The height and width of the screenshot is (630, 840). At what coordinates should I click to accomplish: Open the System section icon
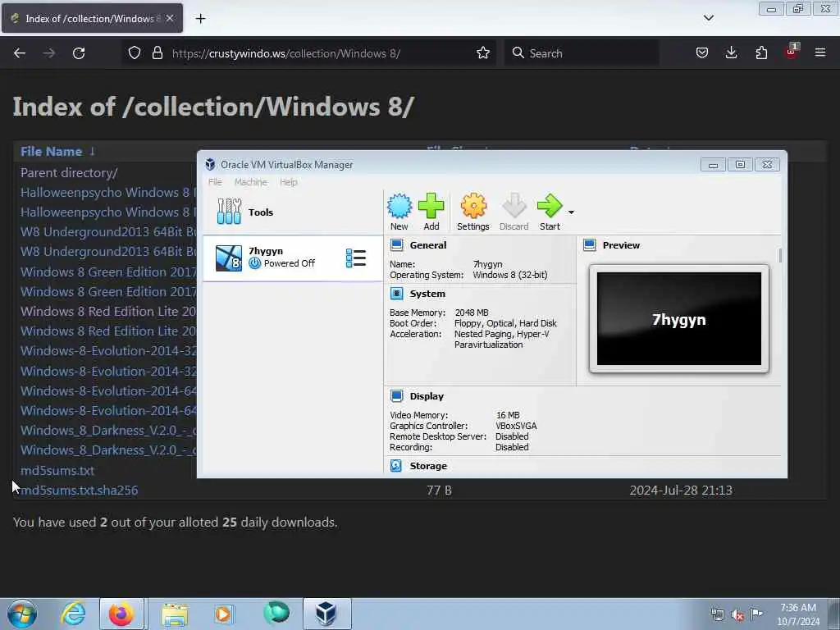pyautogui.click(x=396, y=294)
